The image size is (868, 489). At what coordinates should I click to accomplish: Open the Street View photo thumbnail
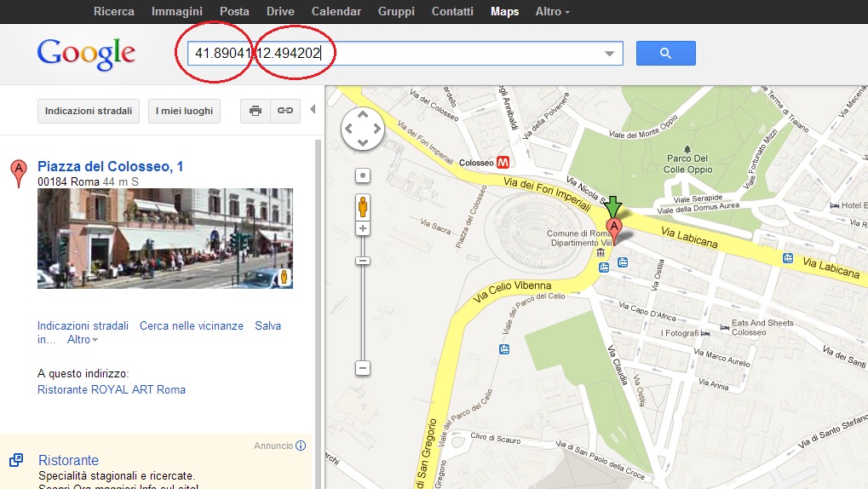[165, 239]
